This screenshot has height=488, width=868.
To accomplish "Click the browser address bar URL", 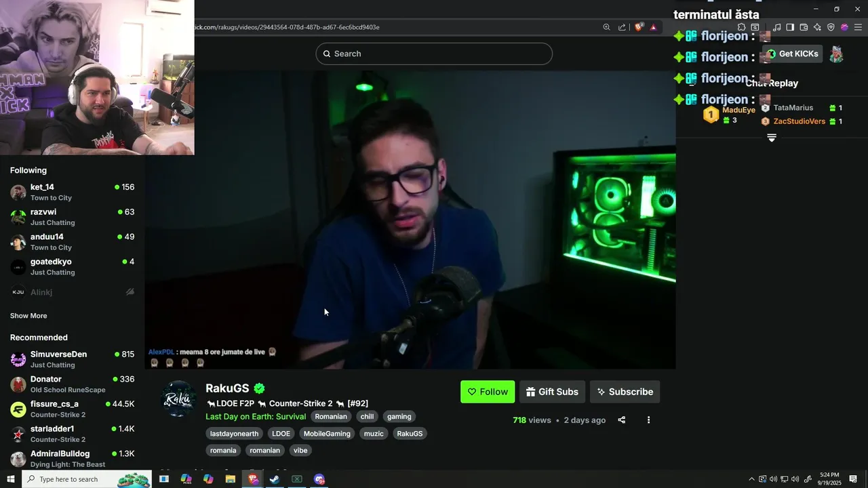I will pyautogui.click(x=287, y=27).
